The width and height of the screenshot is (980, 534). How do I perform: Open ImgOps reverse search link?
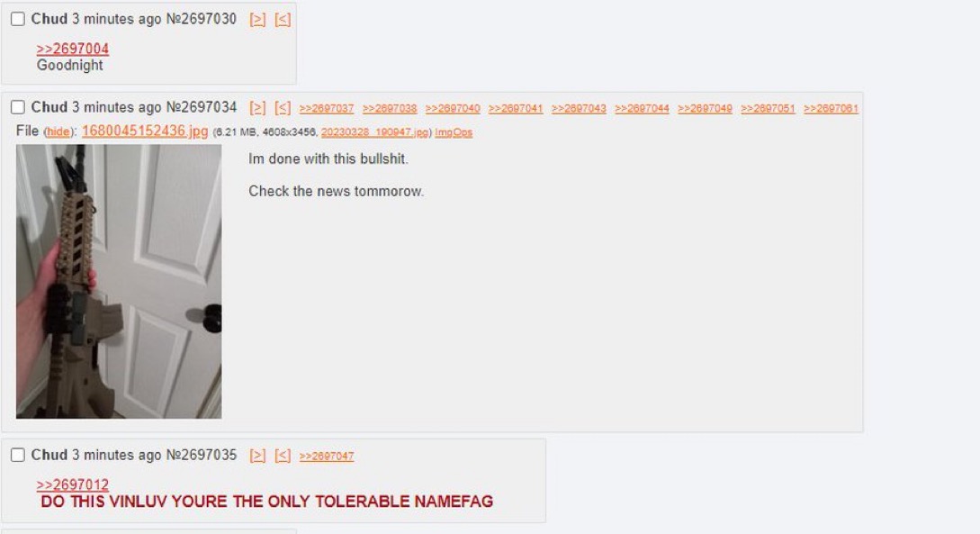pyautogui.click(x=454, y=132)
